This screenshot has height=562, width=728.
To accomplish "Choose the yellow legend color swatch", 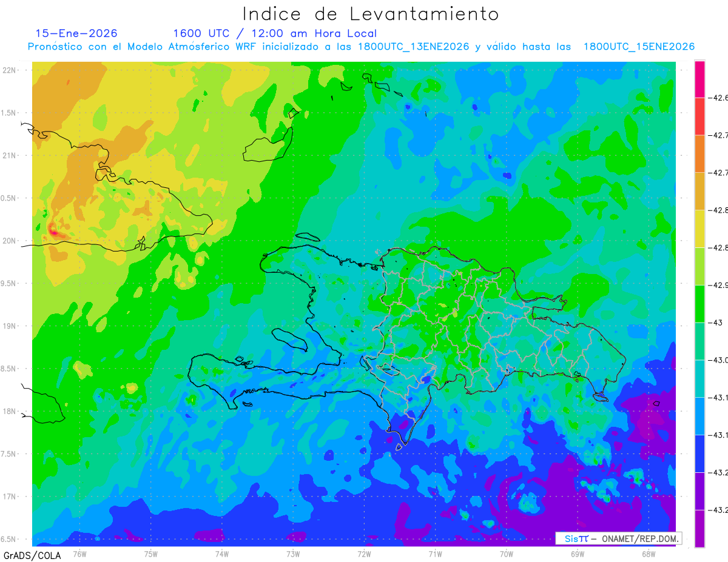I will 699,229.
